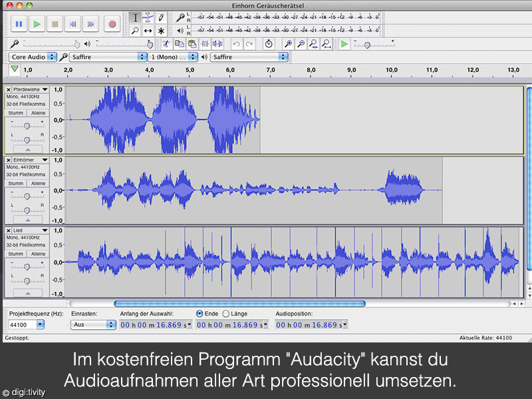This screenshot has width=532, height=399.
Task: Mute the Pferdewiehe track with Stumm
Action: coord(16,113)
